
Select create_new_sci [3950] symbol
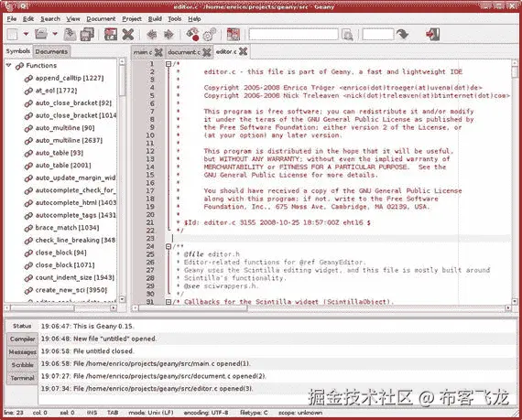(x=71, y=290)
